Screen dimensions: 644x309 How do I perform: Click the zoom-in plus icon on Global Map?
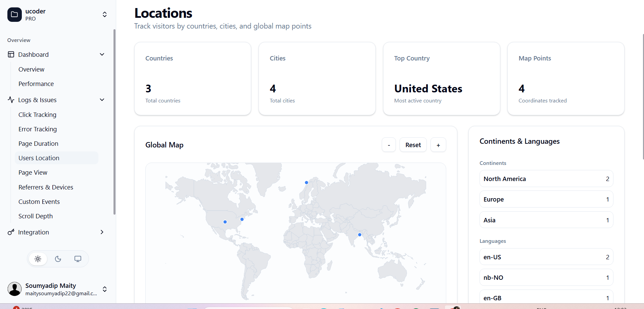(438, 145)
